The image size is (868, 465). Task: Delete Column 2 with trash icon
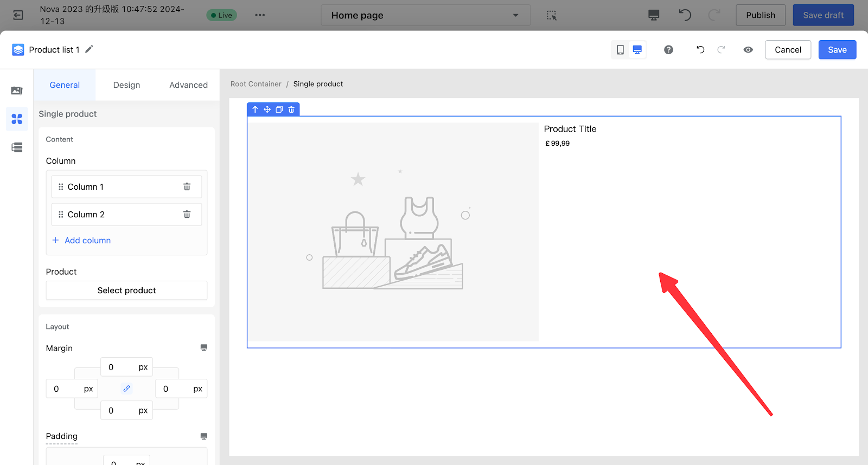187,215
